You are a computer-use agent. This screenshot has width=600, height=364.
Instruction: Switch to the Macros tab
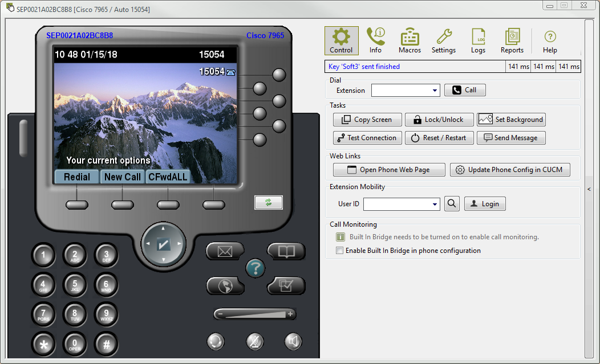[410, 40]
